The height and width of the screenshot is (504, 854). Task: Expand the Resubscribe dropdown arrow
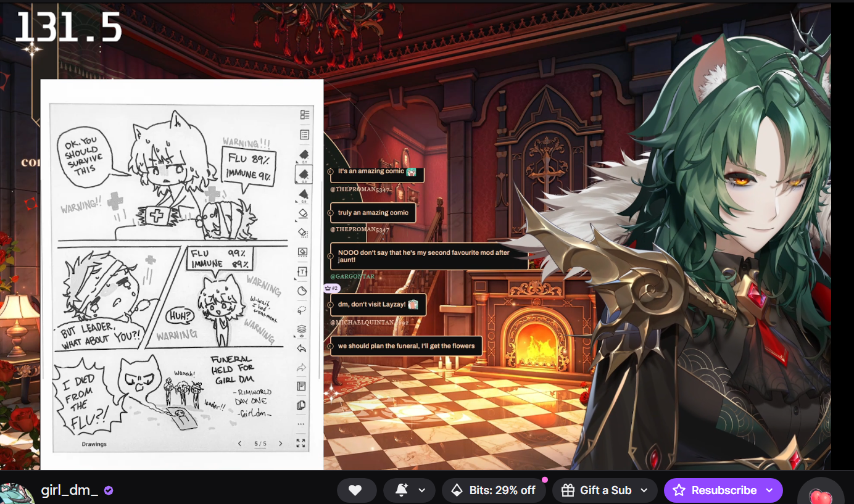(769, 490)
